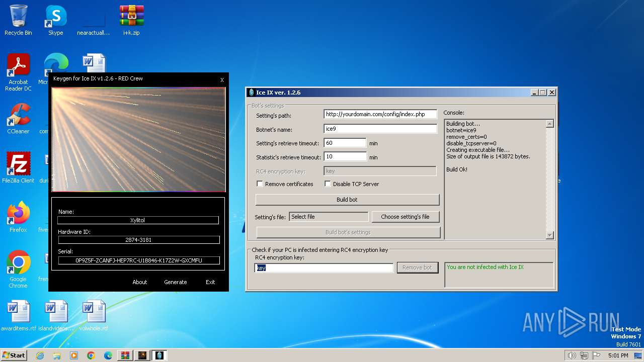The height and width of the screenshot is (362, 644).
Task: Click the network tray icon
Action: coord(584,355)
